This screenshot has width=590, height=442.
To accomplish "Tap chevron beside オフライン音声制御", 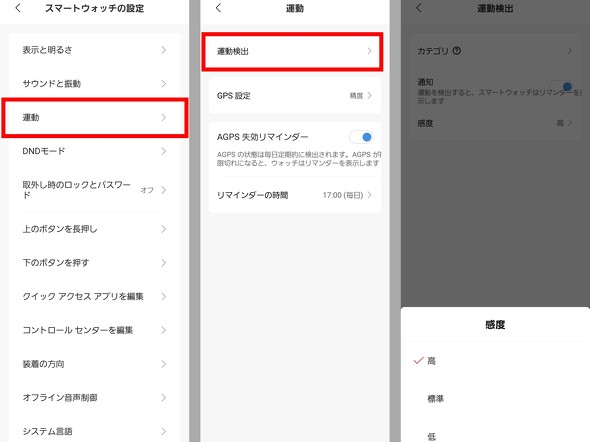I will pos(163,398).
